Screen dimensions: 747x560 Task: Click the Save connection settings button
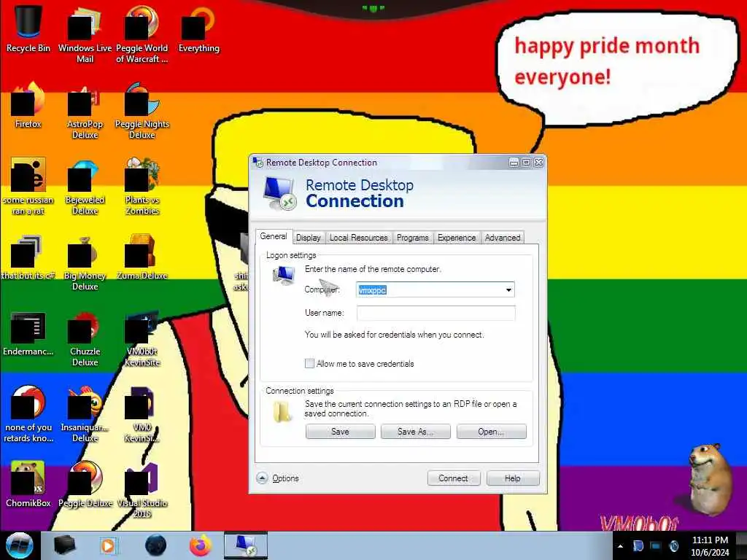point(340,432)
